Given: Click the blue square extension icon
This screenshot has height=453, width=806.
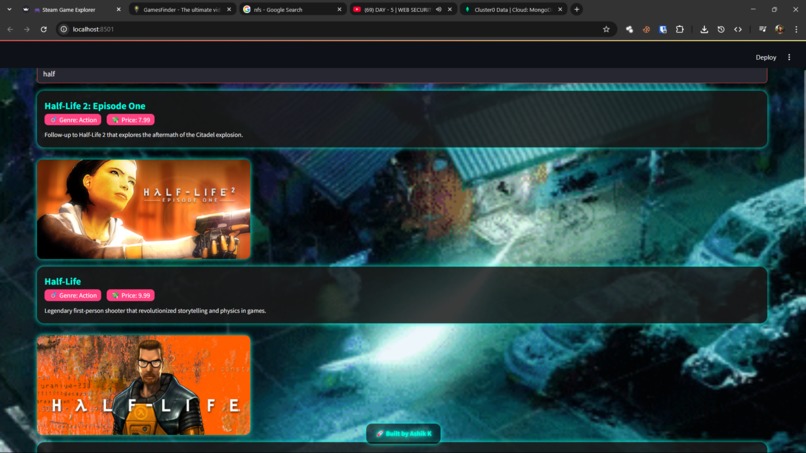Looking at the screenshot, I should click(x=663, y=29).
